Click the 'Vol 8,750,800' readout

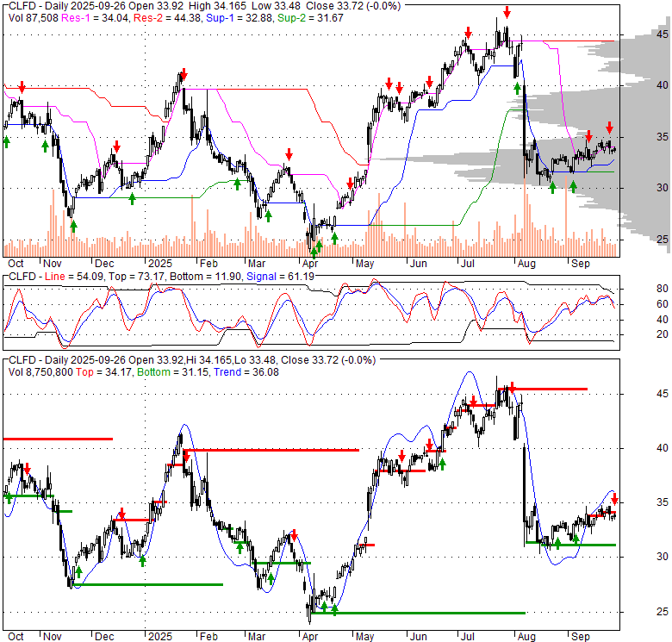[x=40, y=372]
